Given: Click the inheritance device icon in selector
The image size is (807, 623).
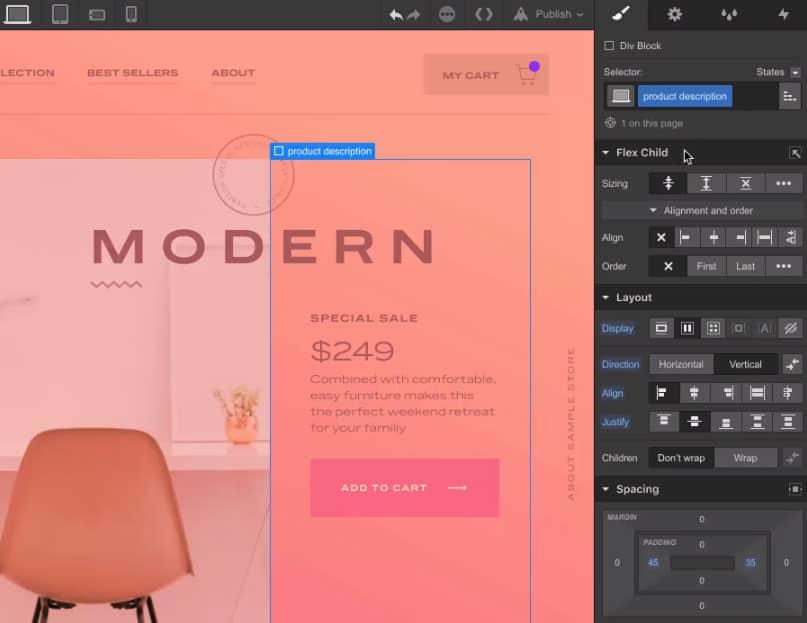Looking at the screenshot, I should [x=620, y=96].
